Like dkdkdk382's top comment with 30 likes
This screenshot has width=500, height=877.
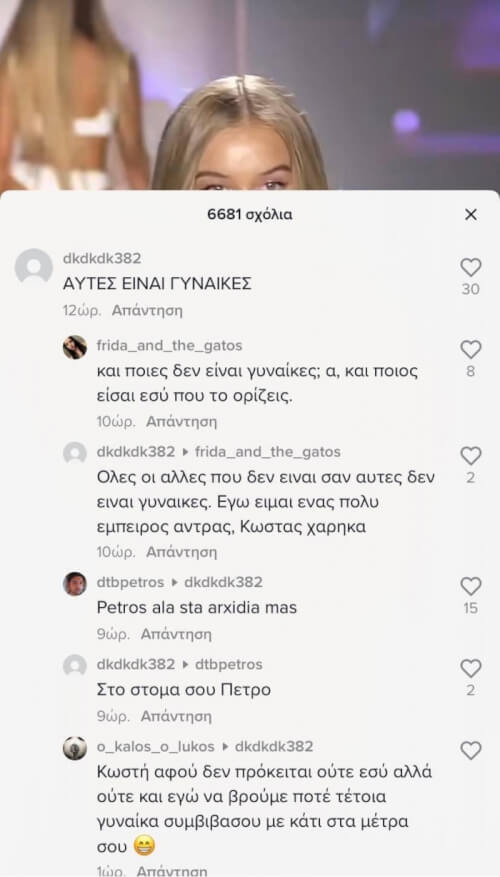point(471,268)
